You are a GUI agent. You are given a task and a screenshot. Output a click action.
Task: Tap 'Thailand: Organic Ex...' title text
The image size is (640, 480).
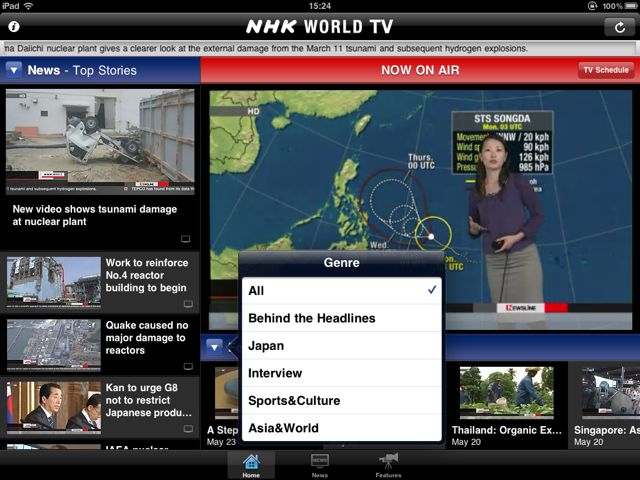point(507,430)
